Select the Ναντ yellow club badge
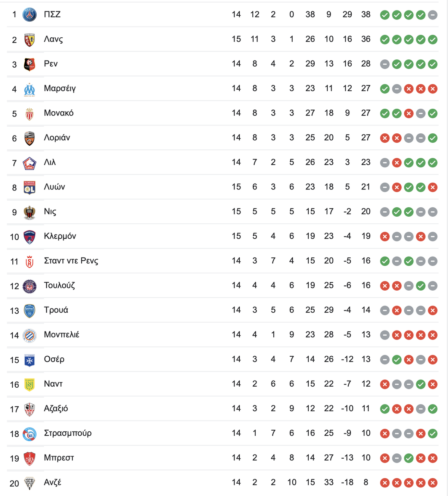Image resolution: width=448 pixels, height=496 pixels. click(x=29, y=384)
